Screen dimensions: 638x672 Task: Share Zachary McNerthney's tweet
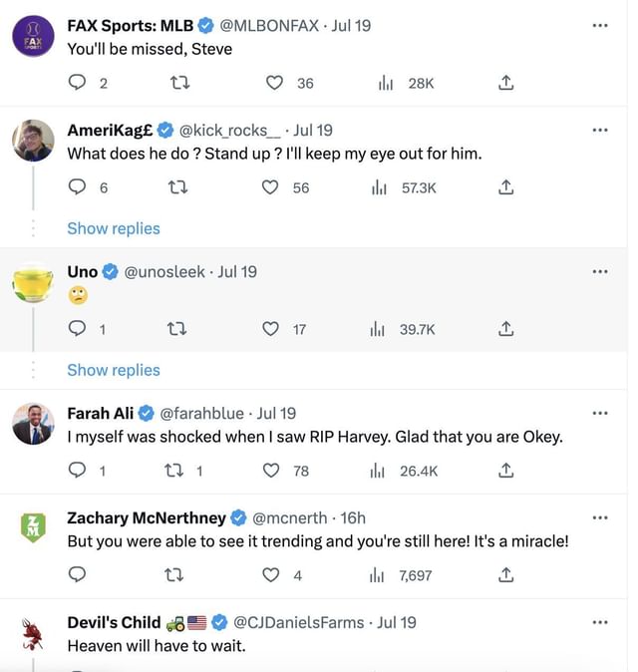(505, 575)
